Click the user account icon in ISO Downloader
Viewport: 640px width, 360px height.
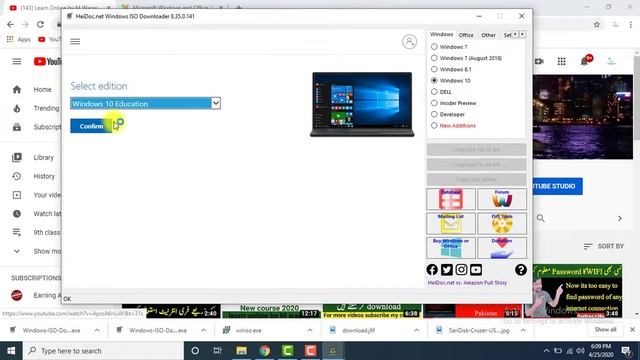pyautogui.click(x=409, y=41)
